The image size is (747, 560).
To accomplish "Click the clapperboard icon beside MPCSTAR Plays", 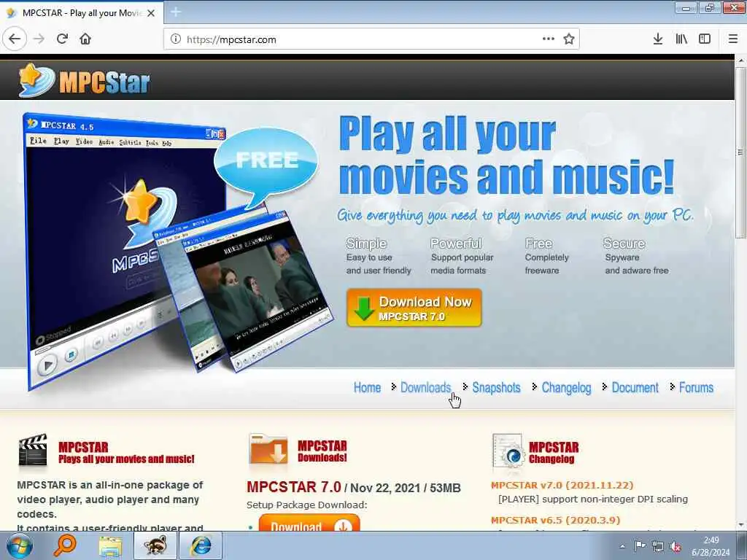I will click(33, 450).
